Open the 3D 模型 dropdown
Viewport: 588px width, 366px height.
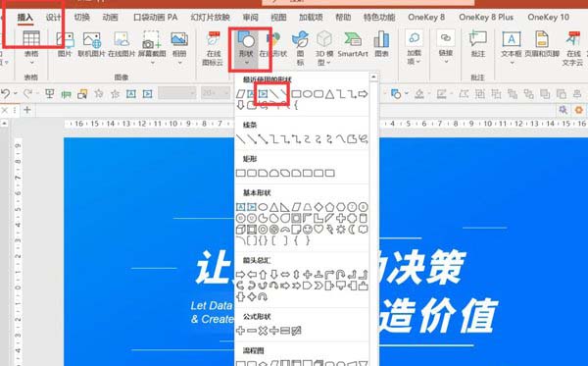tap(324, 48)
